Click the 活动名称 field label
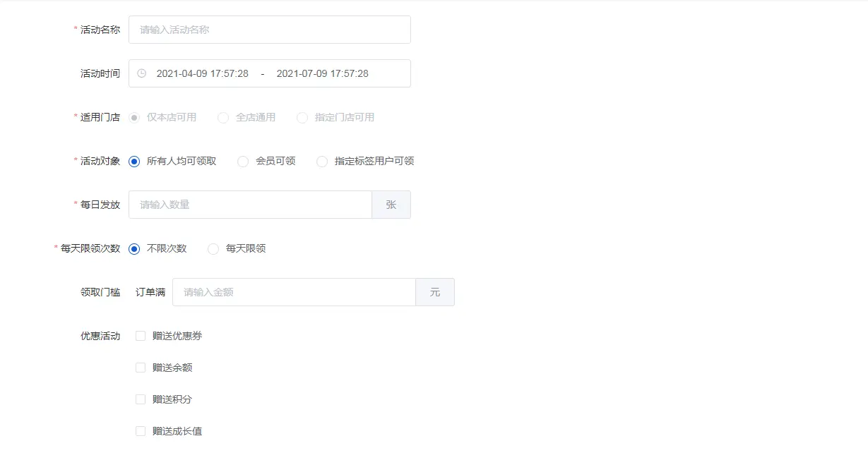Image resolution: width=868 pixels, height=460 pixels. pyautogui.click(x=100, y=30)
